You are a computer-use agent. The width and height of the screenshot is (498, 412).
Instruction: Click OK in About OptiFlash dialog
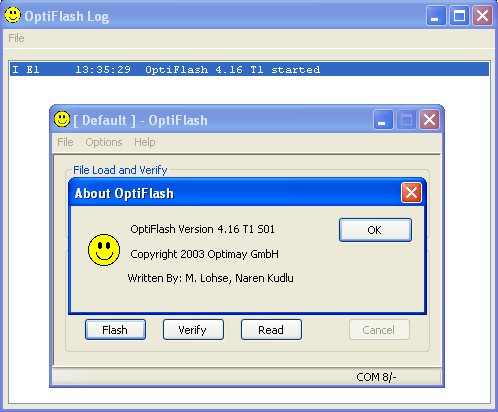(375, 230)
